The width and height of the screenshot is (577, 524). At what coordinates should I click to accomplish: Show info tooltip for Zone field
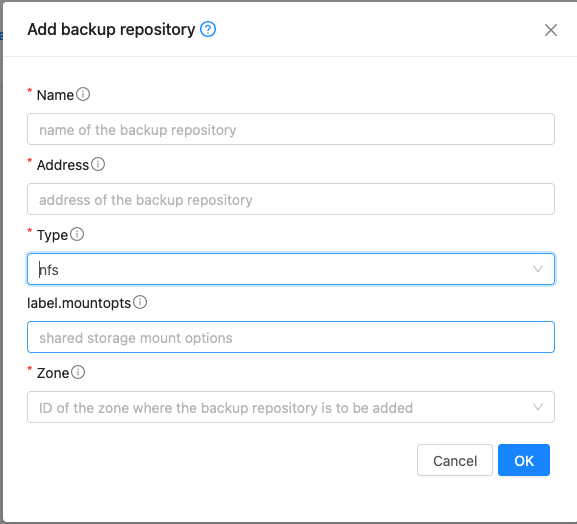(78, 372)
